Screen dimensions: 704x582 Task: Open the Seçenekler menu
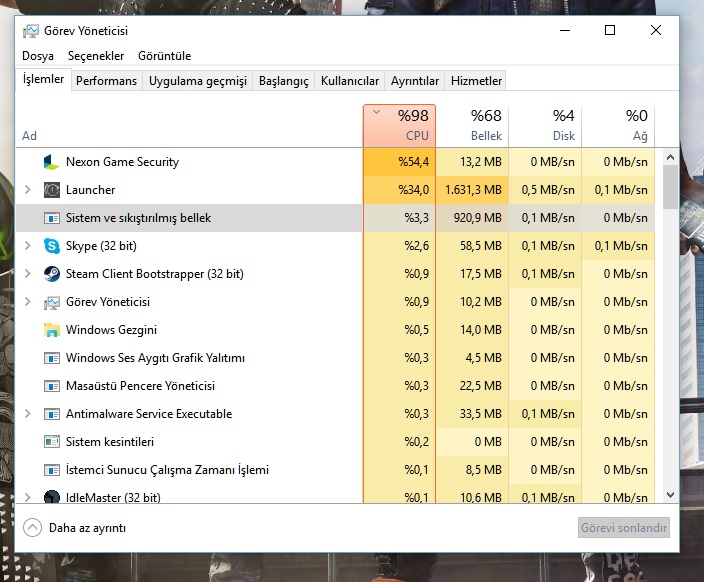96,56
